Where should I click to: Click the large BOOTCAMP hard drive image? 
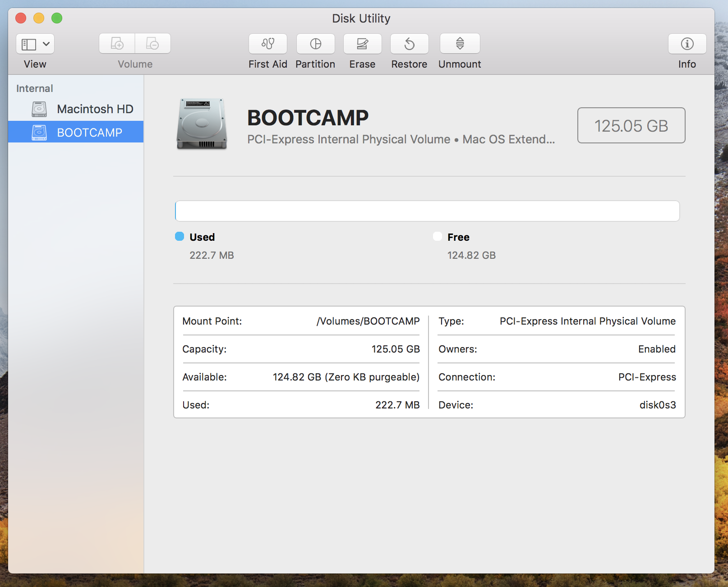pyautogui.click(x=202, y=124)
